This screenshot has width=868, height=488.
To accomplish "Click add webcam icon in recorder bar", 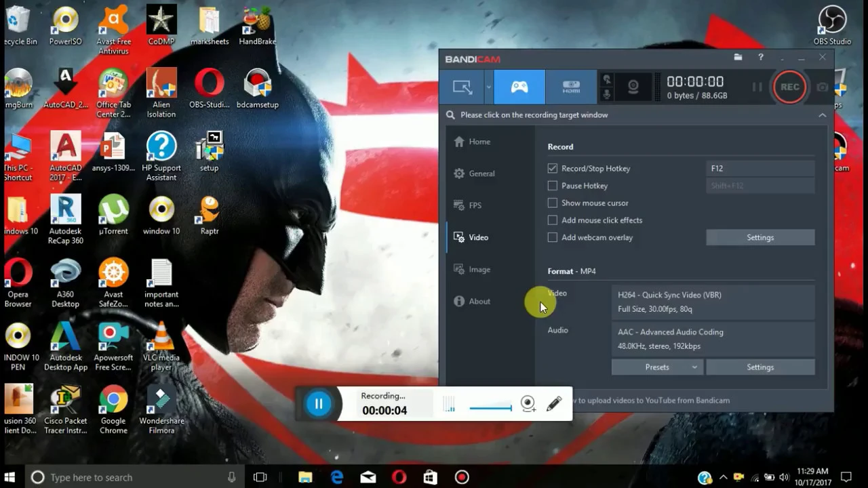I will point(528,404).
